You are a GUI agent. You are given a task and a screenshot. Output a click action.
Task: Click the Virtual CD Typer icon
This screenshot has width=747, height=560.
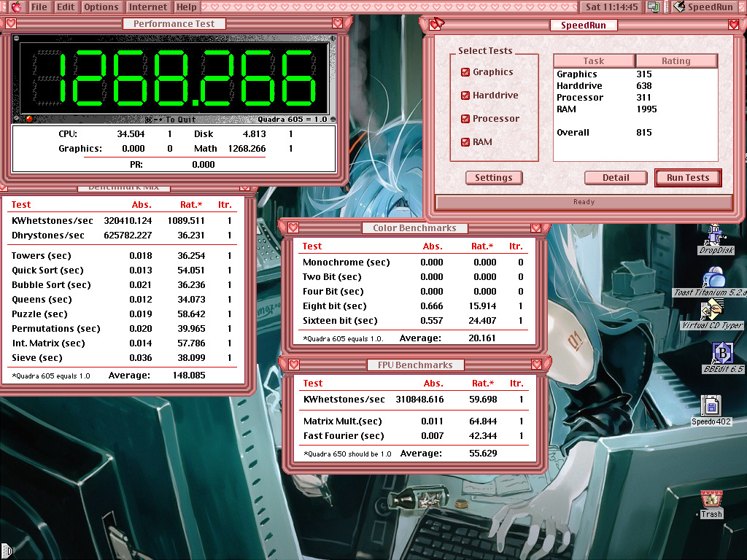pyautogui.click(x=711, y=310)
